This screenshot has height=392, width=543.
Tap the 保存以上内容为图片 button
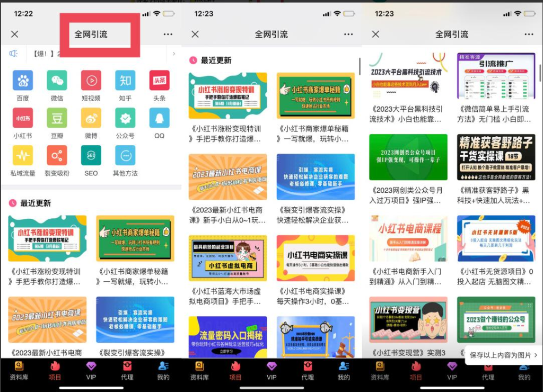(504, 355)
